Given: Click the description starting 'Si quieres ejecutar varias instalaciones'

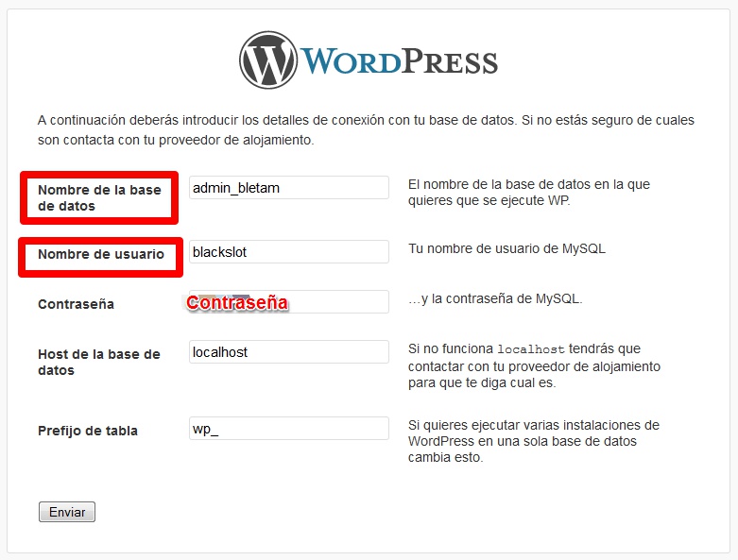Looking at the screenshot, I should click(534, 441).
